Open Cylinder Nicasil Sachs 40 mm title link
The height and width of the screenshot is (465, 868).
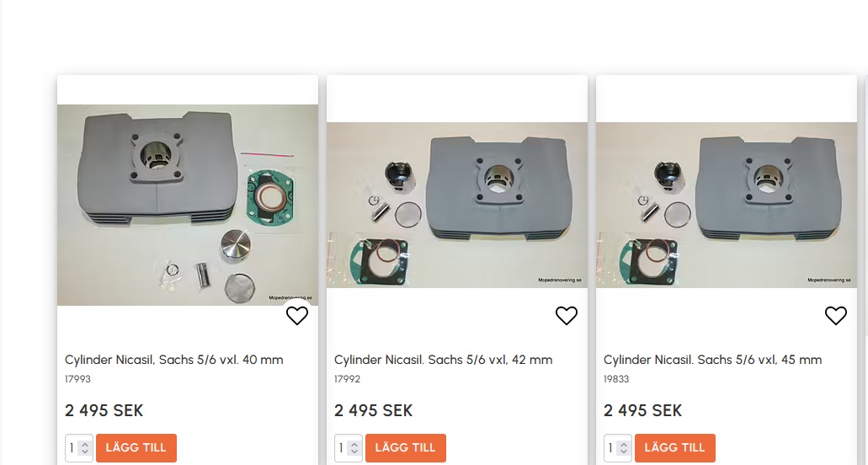coord(173,360)
